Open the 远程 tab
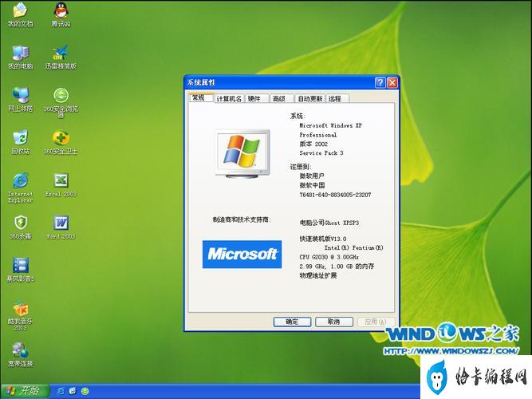532x399 pixels. pyautogui.click(x=337, y=98)
